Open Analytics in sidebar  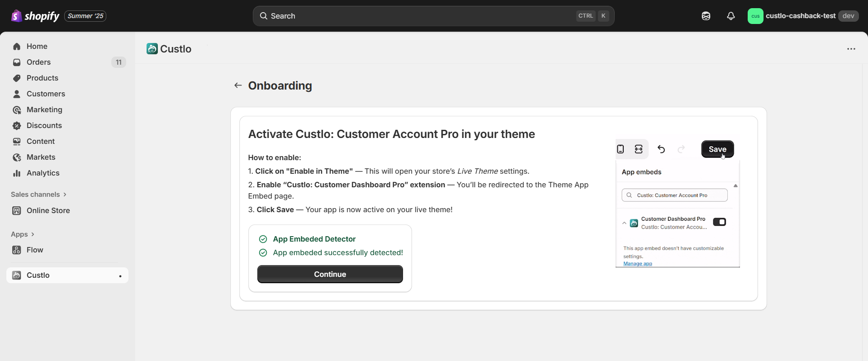tap(67, 173)
